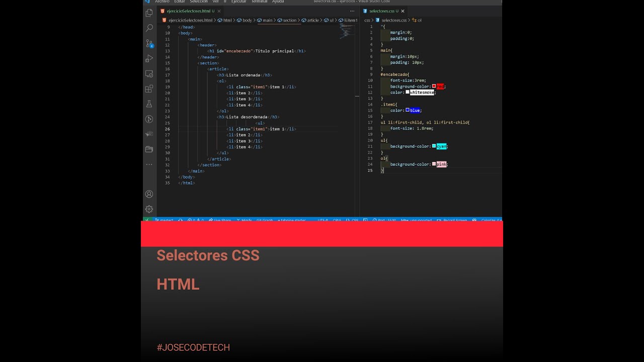Click UTF-8 encoding in status bar

323,220
